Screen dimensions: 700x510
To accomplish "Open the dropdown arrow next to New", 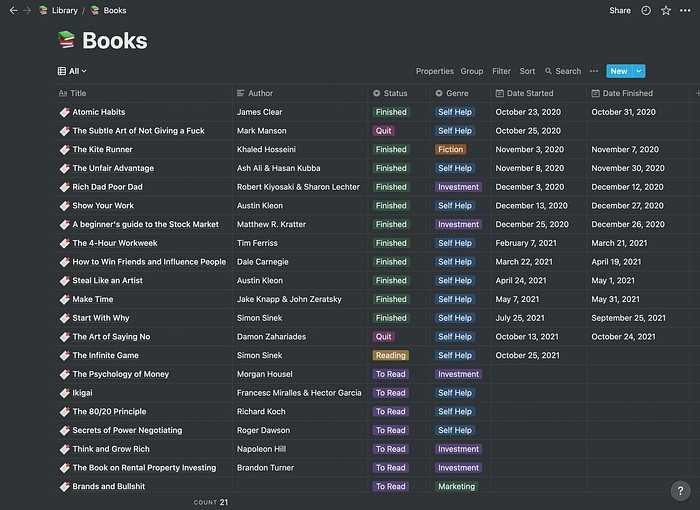I will coord(640,71).
